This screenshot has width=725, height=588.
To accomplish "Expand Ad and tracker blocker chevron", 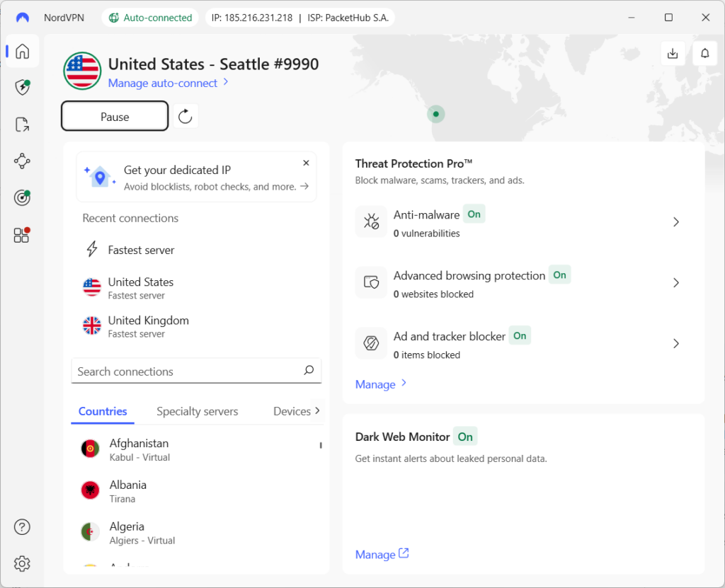I will click(675, 344).
